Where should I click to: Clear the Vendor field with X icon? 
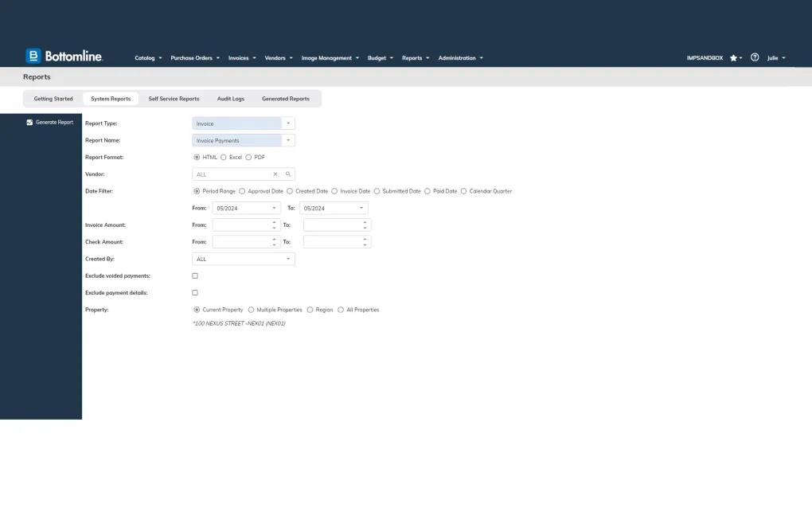coord(275,174)
